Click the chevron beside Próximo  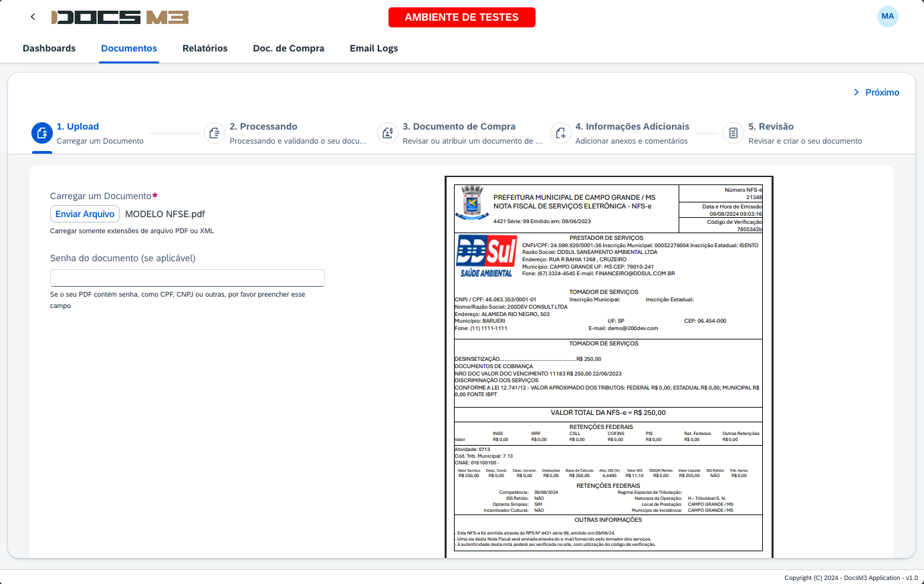click(855, 92)
